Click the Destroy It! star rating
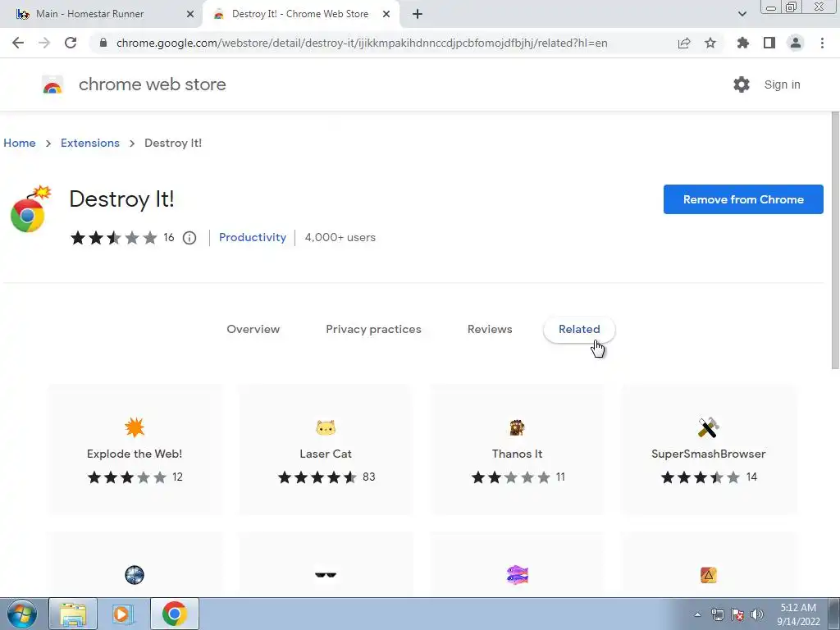840x630 pixels. click(113, 237)
